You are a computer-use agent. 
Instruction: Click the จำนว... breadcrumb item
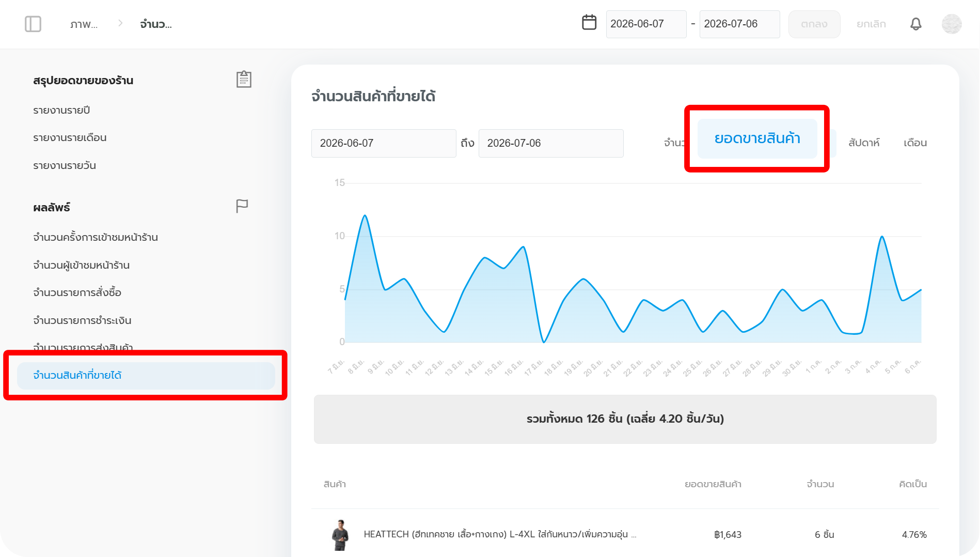click(x=156, y=24)
